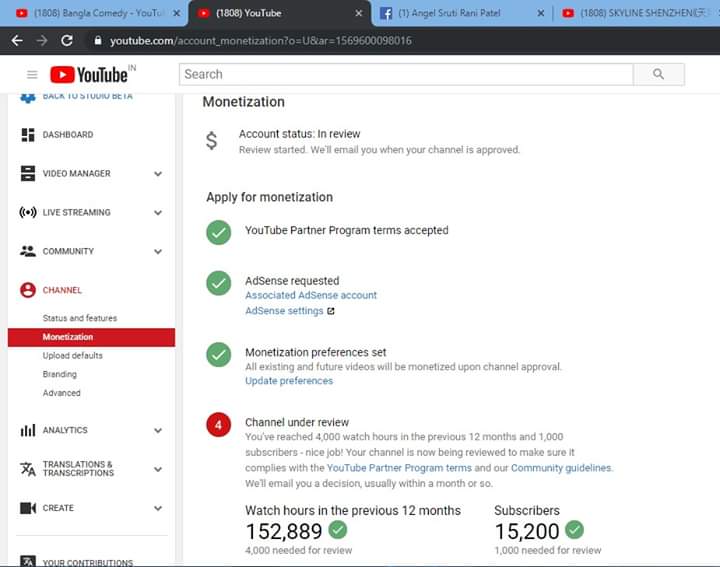The height and width of the screenshot is (567, 720).
Task: Click the Community people icon
Action: 28,251
